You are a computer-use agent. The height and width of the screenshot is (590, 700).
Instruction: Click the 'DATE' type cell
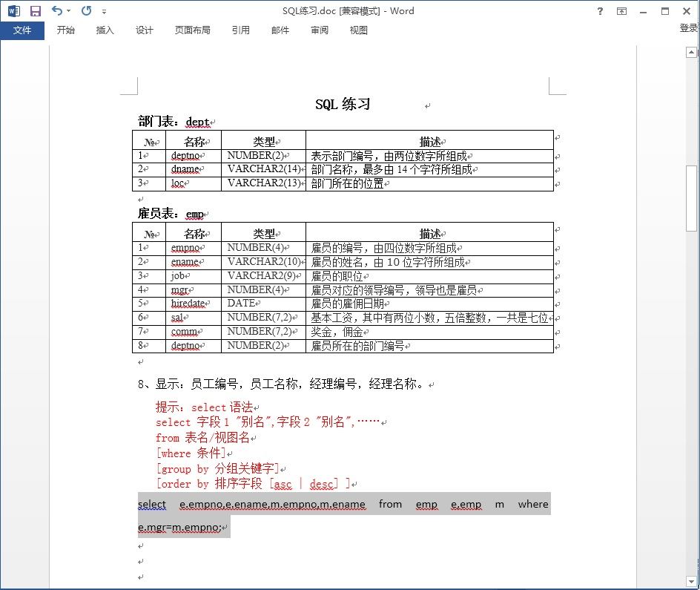(263, 304)
